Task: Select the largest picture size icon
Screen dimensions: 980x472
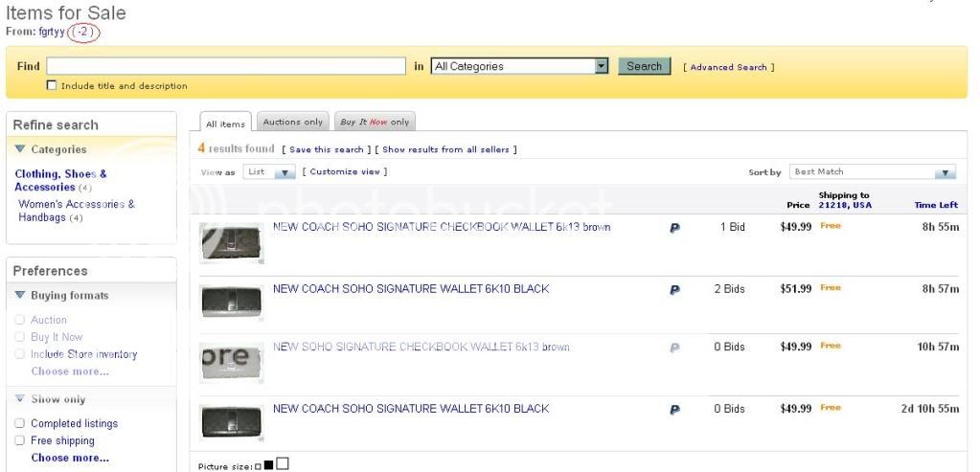Action: pos(283,463)
